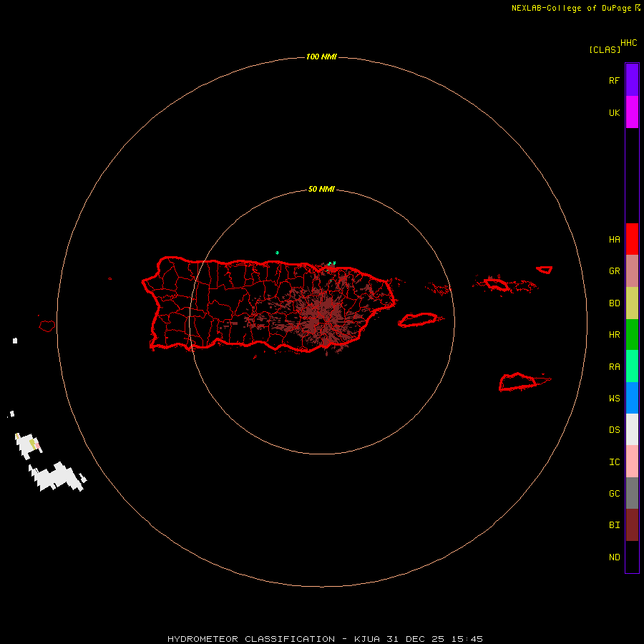The width and height of the screenshot is (644, 644).
Task: Click the DS legend label
Action: (x=614, y=429)
